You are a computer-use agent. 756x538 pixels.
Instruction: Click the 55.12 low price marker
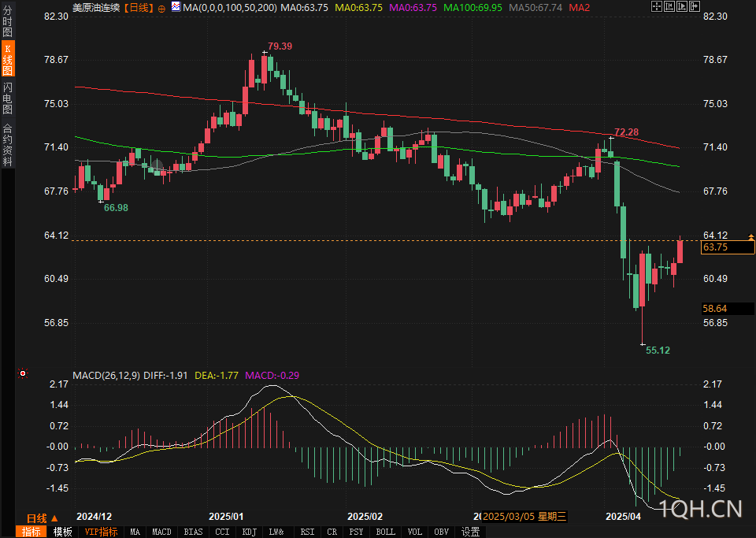(658, 350)
